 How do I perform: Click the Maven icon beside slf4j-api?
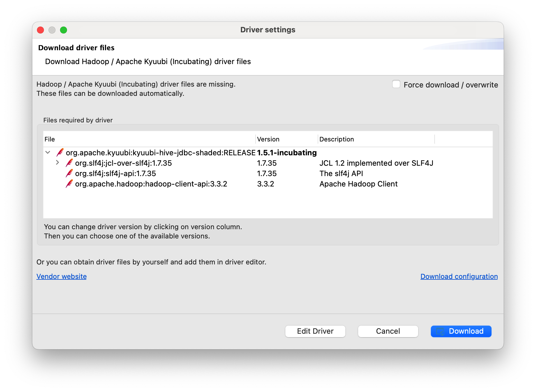[x=69, y=173]
